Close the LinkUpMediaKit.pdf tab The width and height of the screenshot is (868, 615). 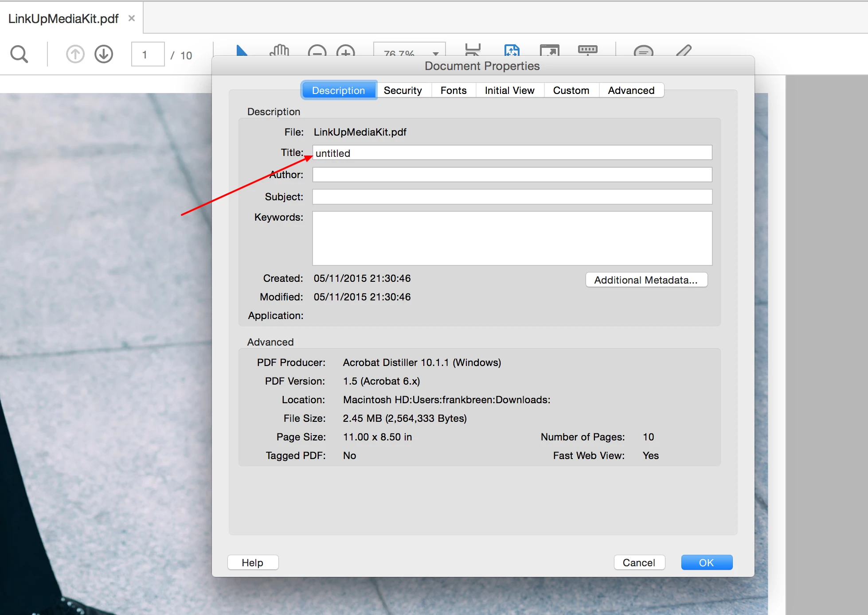[x=132, y=18]
